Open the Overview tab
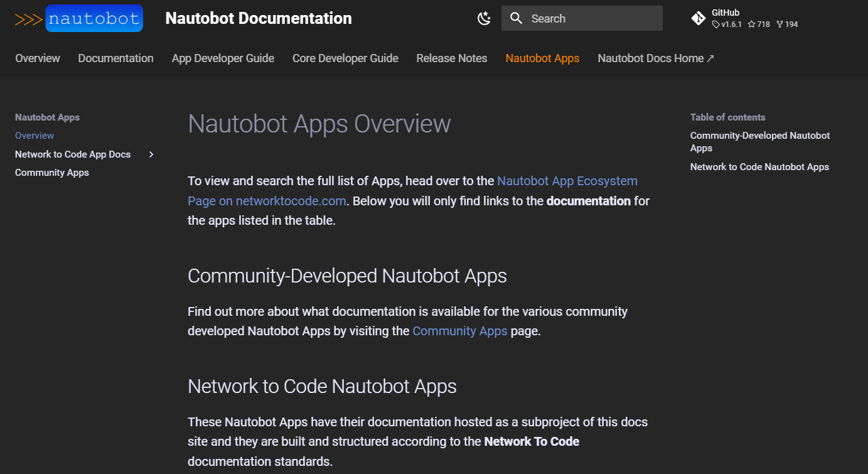 (x=38, y=58)
